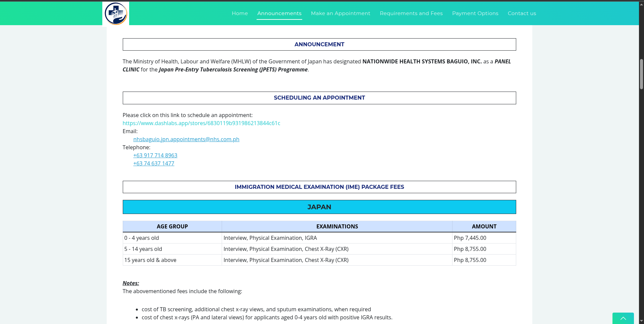This screenshot has width=644, height=324.
Task: Click the 'Interview, Physical Examination, IGRA' cell
Action: [x=337, y=238]
